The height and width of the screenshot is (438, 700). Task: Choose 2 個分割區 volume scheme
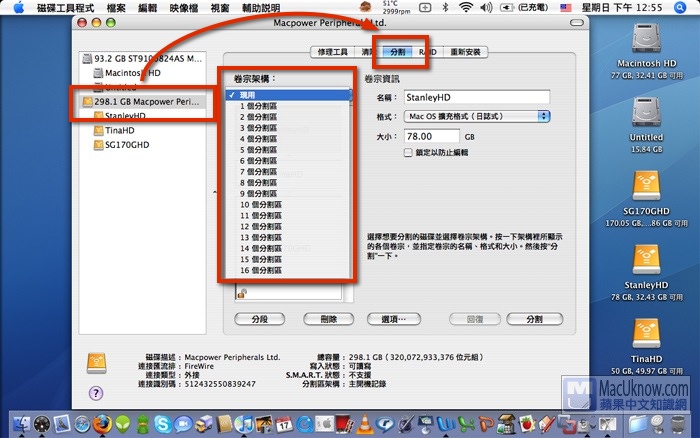tap(288, 117)
